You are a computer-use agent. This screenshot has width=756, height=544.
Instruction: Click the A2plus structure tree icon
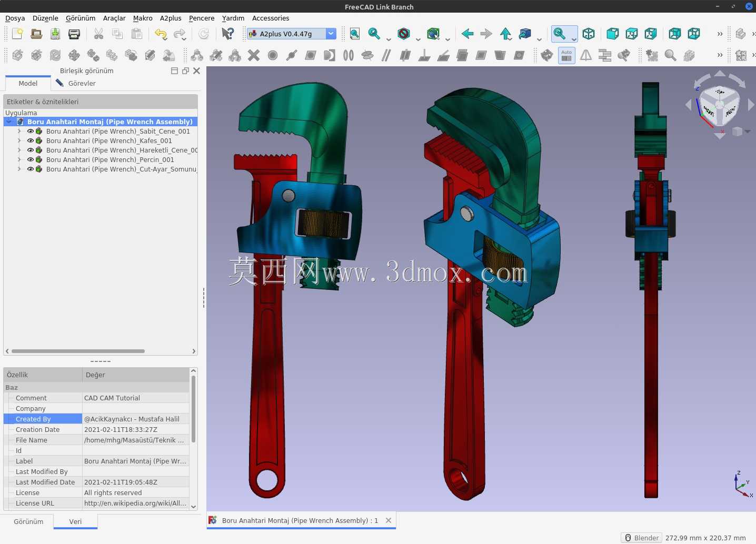(605, 55)
